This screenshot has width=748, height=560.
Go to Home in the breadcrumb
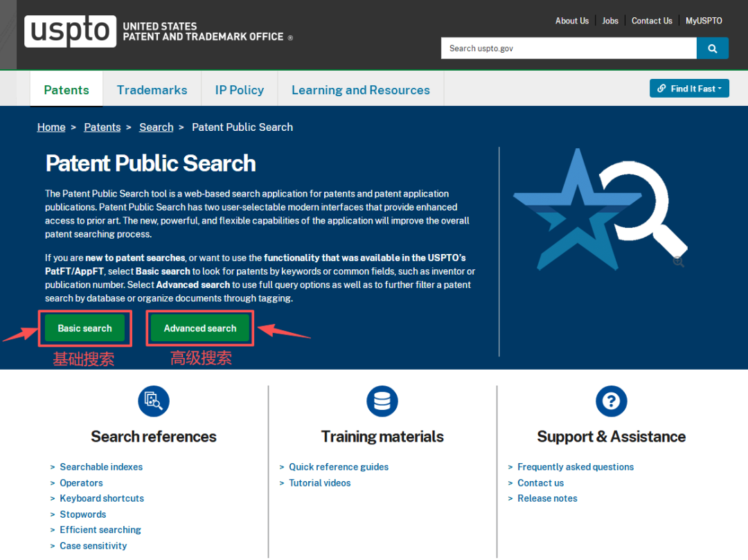[x=51, y=127]
